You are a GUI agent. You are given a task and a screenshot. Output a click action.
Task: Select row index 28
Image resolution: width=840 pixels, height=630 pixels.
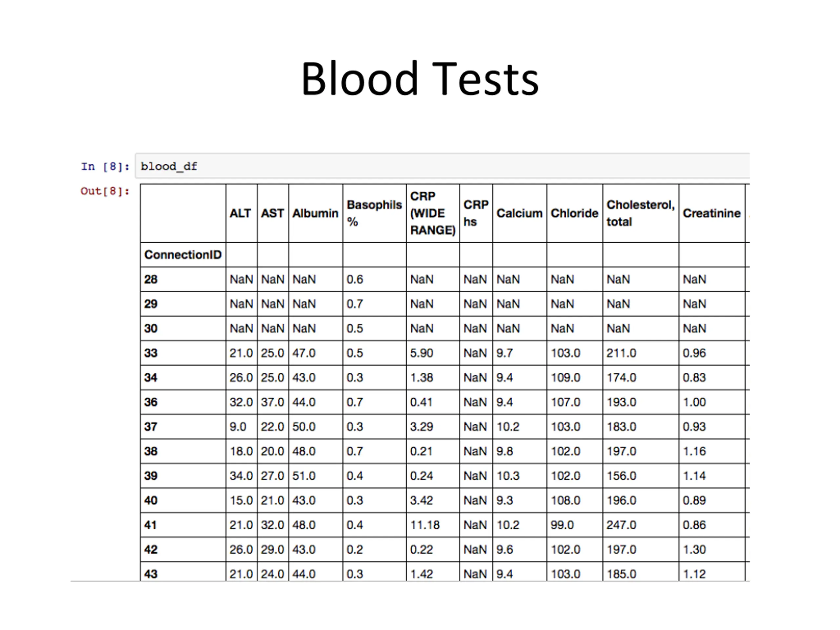tap(151, 280)
